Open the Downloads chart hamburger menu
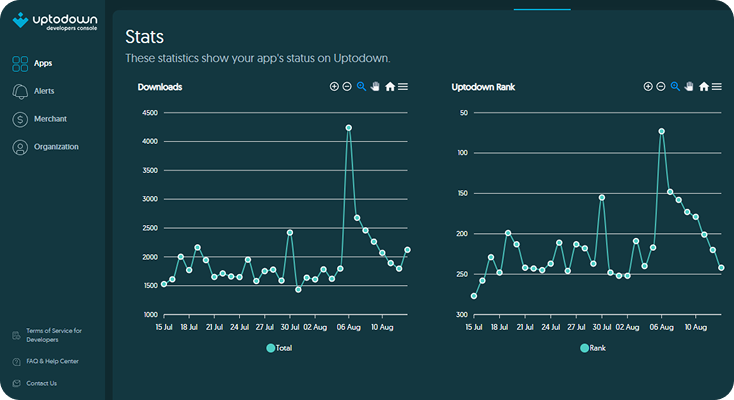The height and width of the screenshot is (400, 734). point(403,87)
